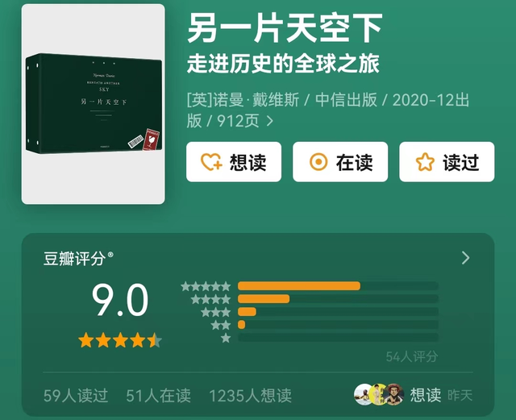
Task: Open the 1235人想读 list
Action: (x=250, y=395)
